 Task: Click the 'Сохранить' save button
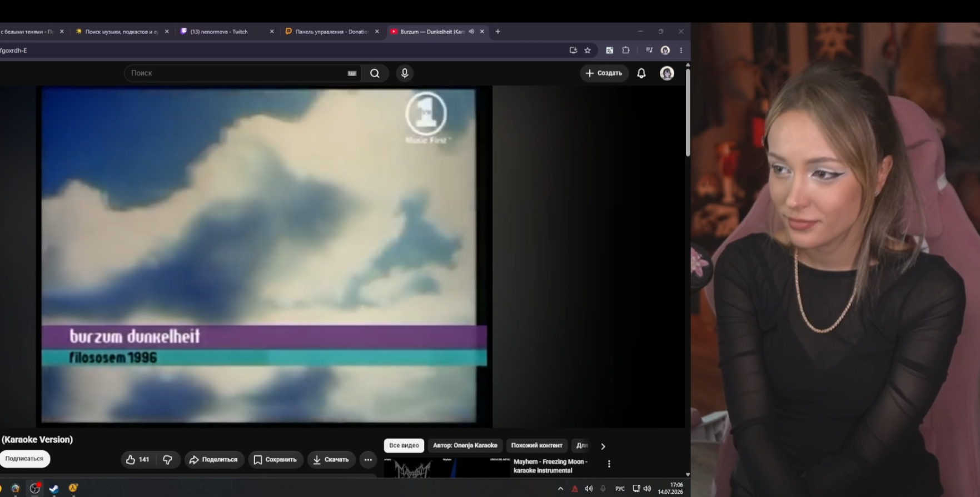tap(275, 460)
